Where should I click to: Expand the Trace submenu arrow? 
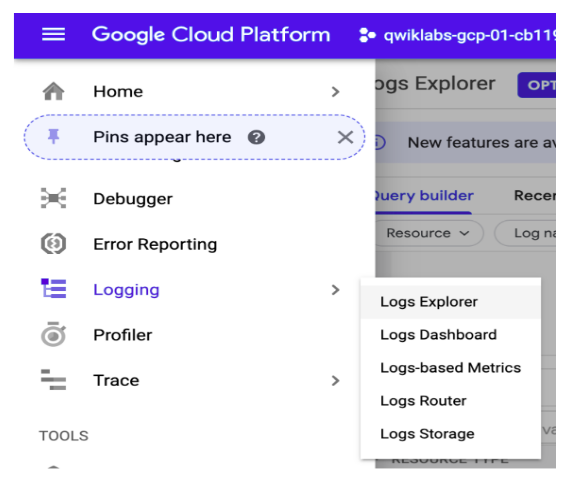click(x=335, y=381)
